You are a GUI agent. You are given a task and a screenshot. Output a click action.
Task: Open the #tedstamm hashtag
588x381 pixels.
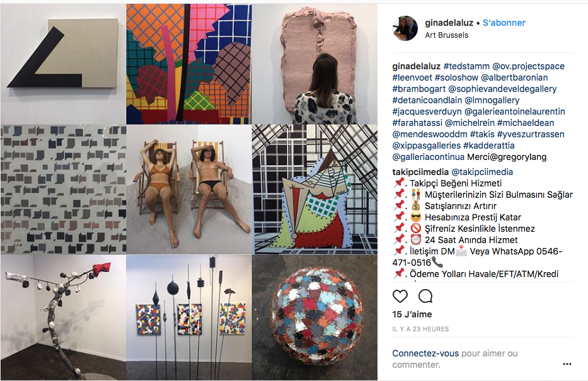(x=466, y=66)
